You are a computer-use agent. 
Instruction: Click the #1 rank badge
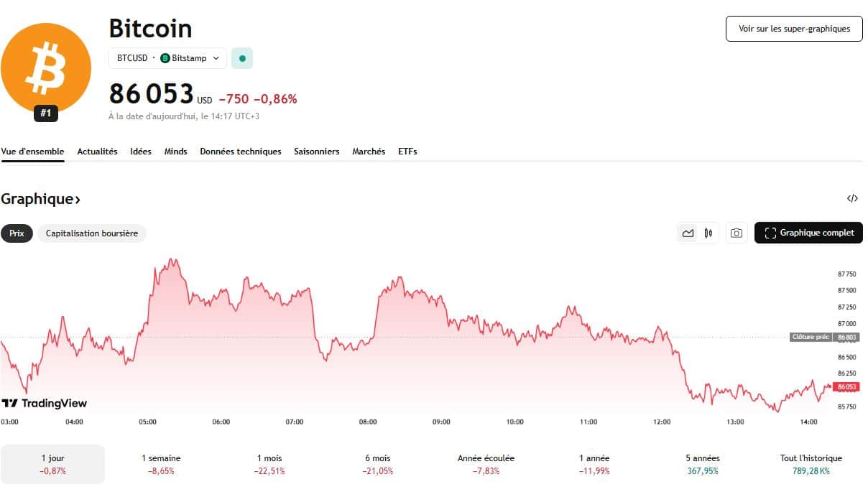pos(46,113)
